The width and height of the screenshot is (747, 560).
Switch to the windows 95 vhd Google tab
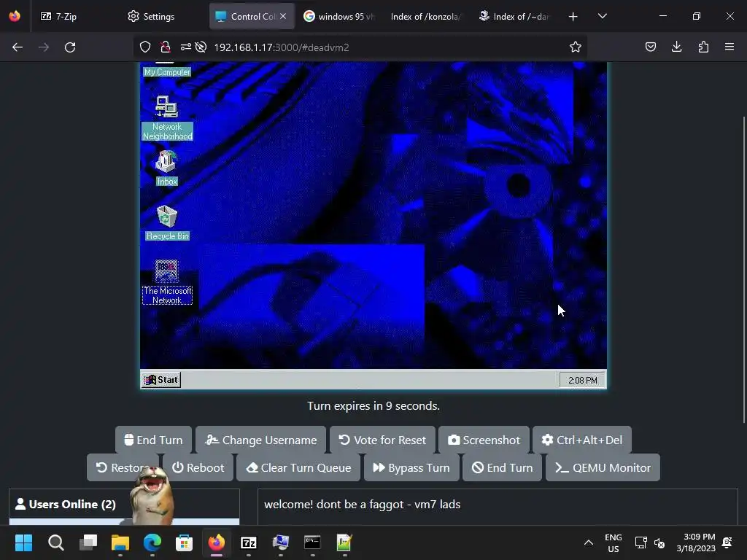click(x=338, y=16)
